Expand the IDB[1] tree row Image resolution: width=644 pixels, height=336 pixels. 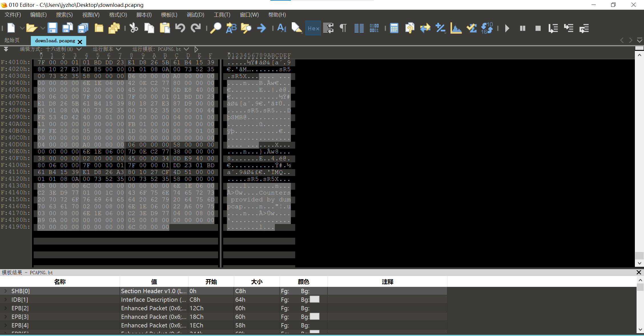(x=6, y=300)
